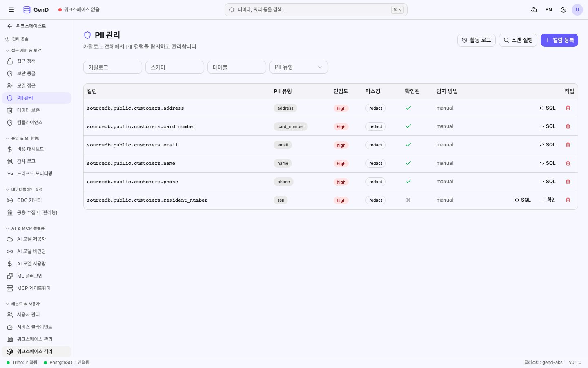
Task: Open 서비스 클라이언트 page
Action: tap(37, 327)
